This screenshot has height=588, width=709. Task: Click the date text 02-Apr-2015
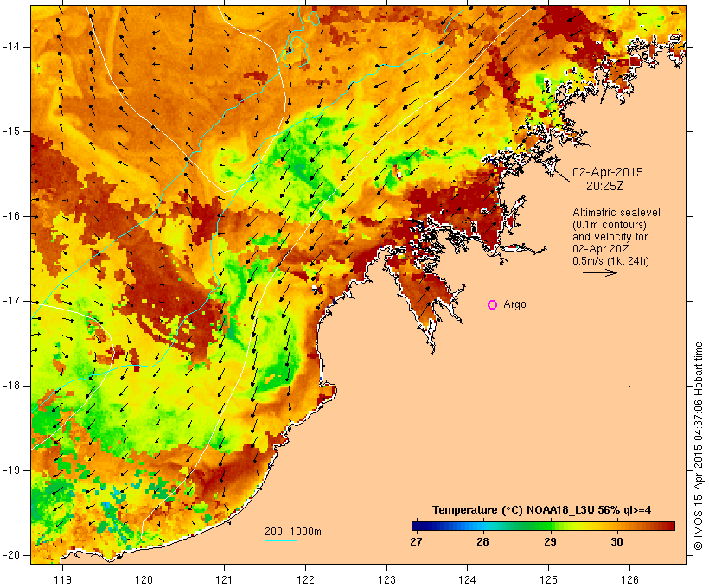tap(608, 172)
